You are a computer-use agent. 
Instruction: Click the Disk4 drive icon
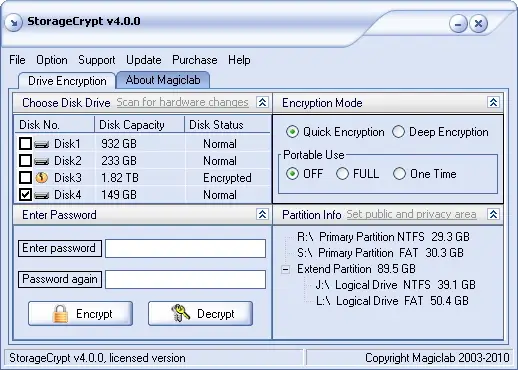[42, 195]
